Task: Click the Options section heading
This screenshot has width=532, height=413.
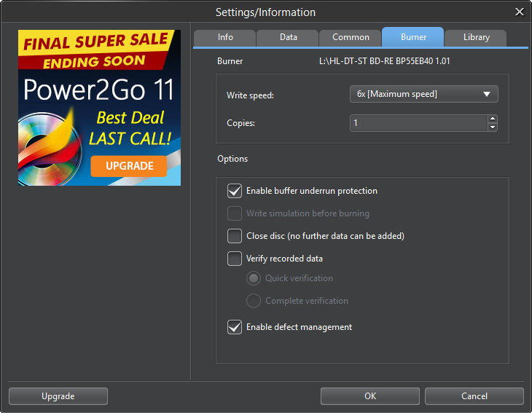Action: point(232,159)
